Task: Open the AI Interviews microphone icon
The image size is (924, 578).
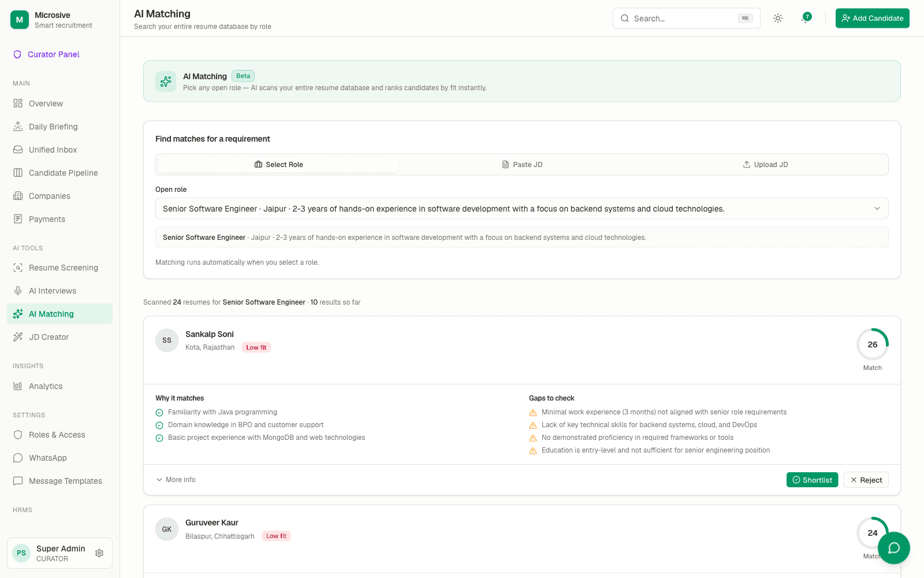Action: click(x=18, y=291)
